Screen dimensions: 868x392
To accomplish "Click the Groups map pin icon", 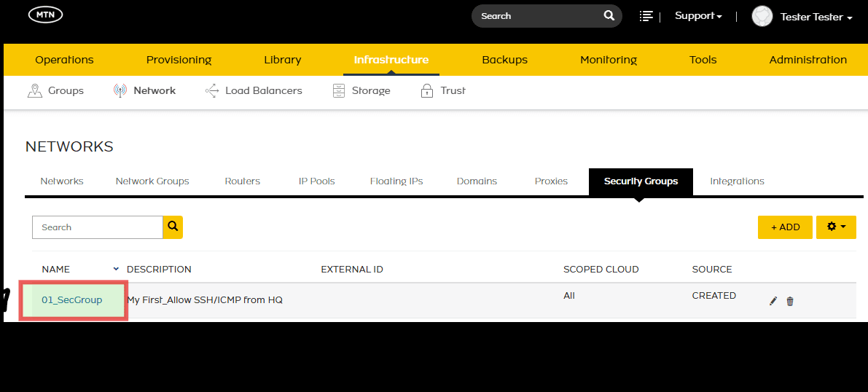I will tap(35, 91).
